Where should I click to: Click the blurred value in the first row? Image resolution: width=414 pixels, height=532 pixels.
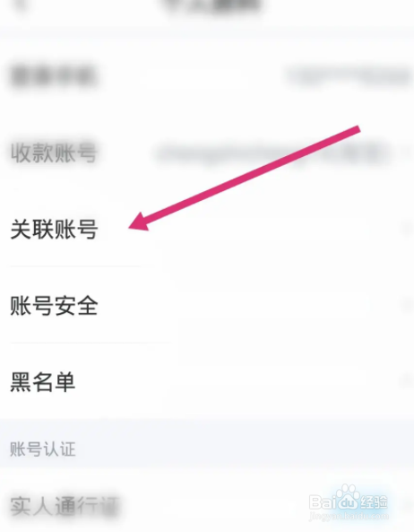coord(349,76)
